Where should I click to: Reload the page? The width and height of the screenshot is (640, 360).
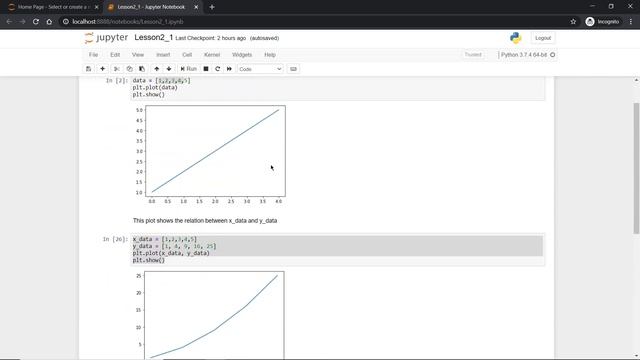pos(36,22)
